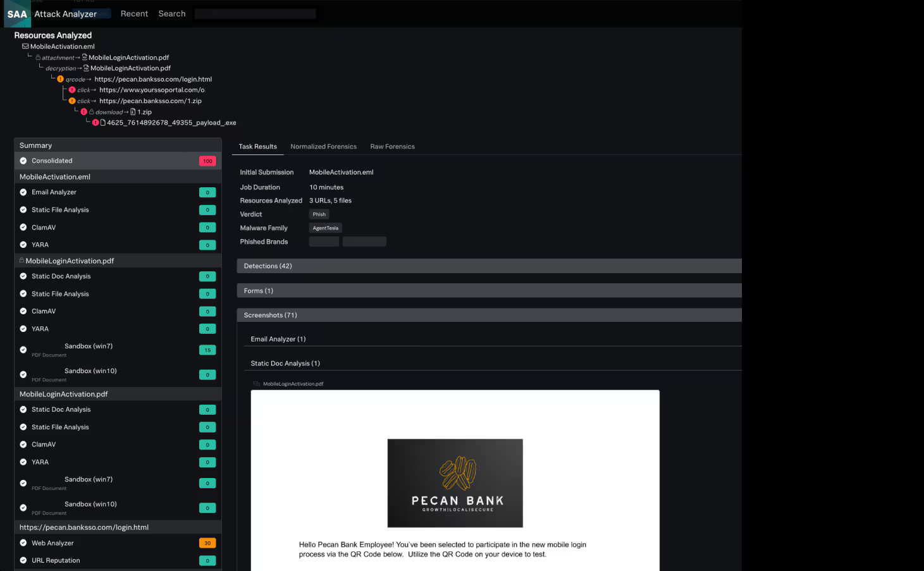
Task: Select the file icon next to 1.zip
Action: [133, 112]
